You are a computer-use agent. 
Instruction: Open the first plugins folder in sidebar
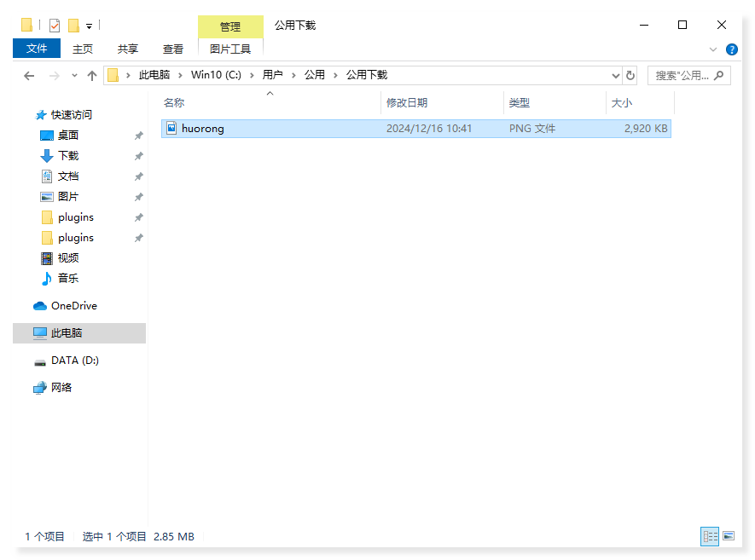[46, 217]
